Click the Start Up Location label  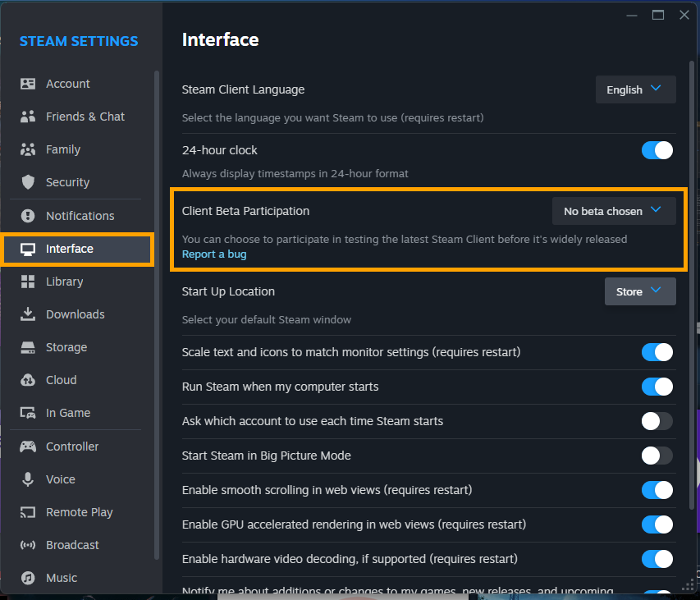click(228, 291)
